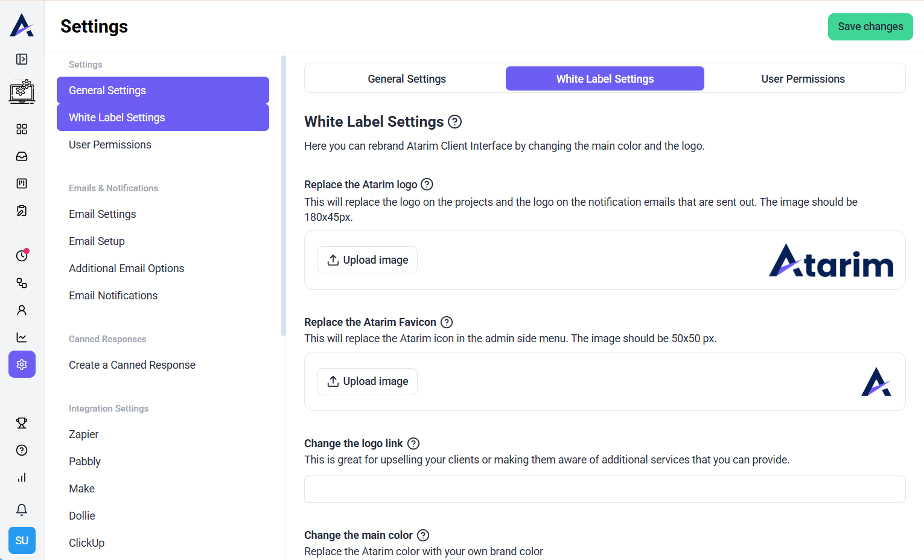Viewport: 924px width, 560px height.
Task: Upload image for the Atarim Favicon
Action: (367, 381)
